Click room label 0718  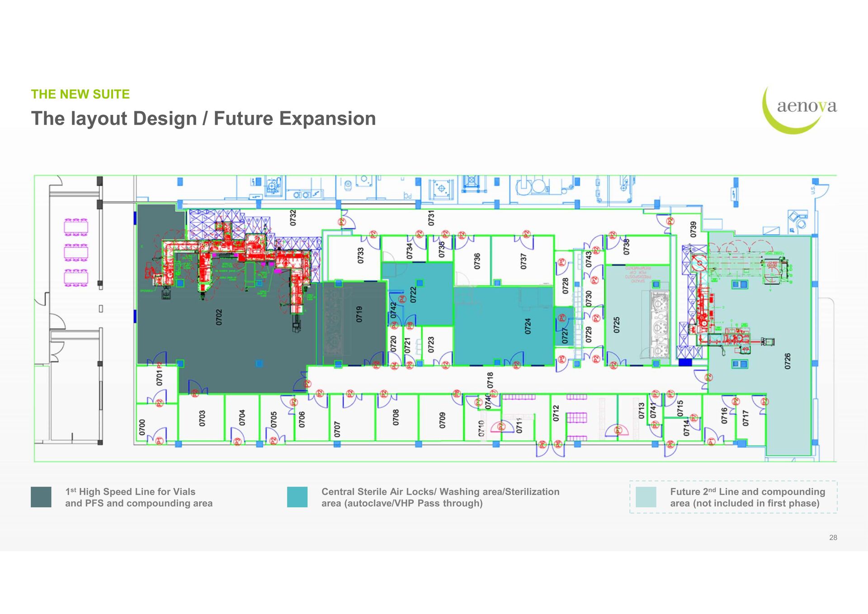pyautogui.click(x=491, y=380)
